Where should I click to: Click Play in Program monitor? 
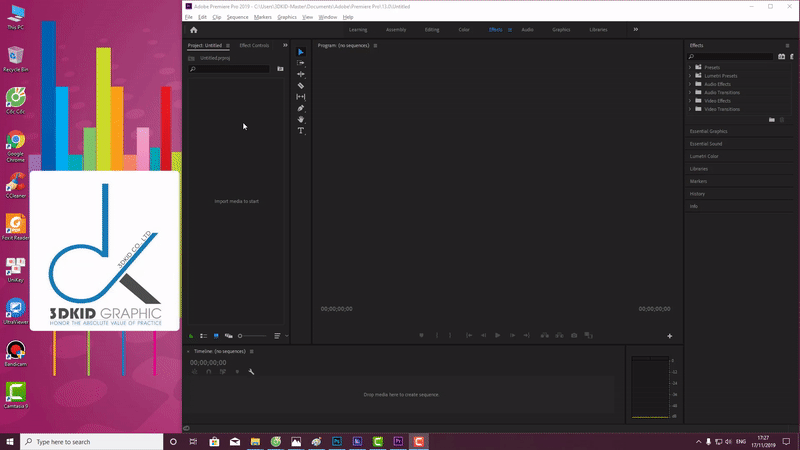tap(497, 335)
